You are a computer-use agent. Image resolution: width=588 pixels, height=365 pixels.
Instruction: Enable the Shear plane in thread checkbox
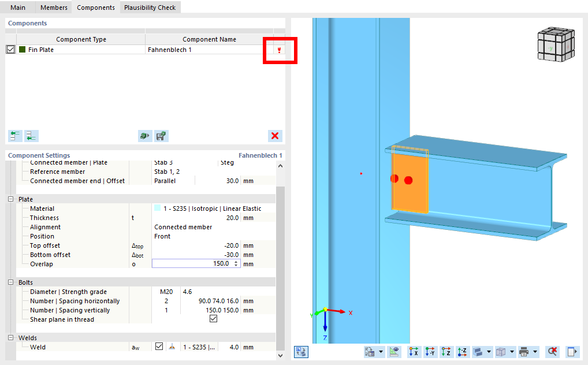pyautogui.click(x=213, y=319)
